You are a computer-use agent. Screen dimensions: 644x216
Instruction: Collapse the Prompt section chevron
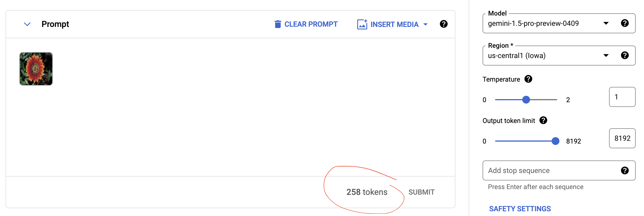(27, 24)
